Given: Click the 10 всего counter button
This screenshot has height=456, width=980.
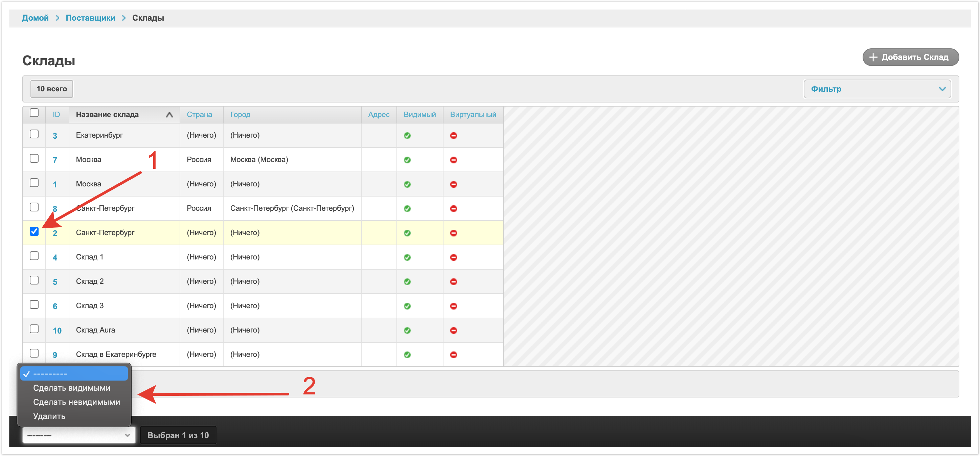Looking at the screenshot, I should (x=52, y=89).
